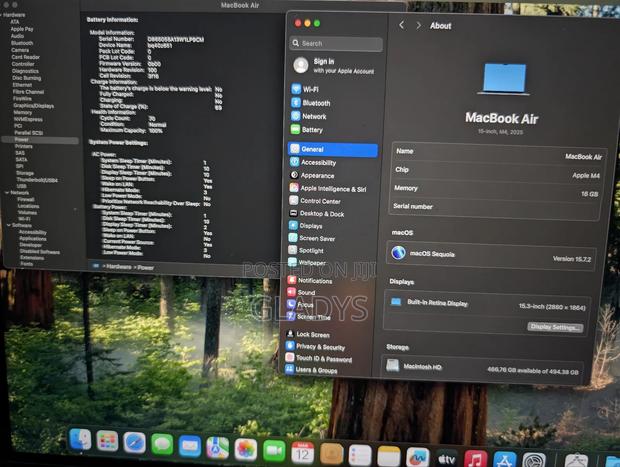
Task: Open Apple TV from the Dock
Action: (x=447, y=459)
